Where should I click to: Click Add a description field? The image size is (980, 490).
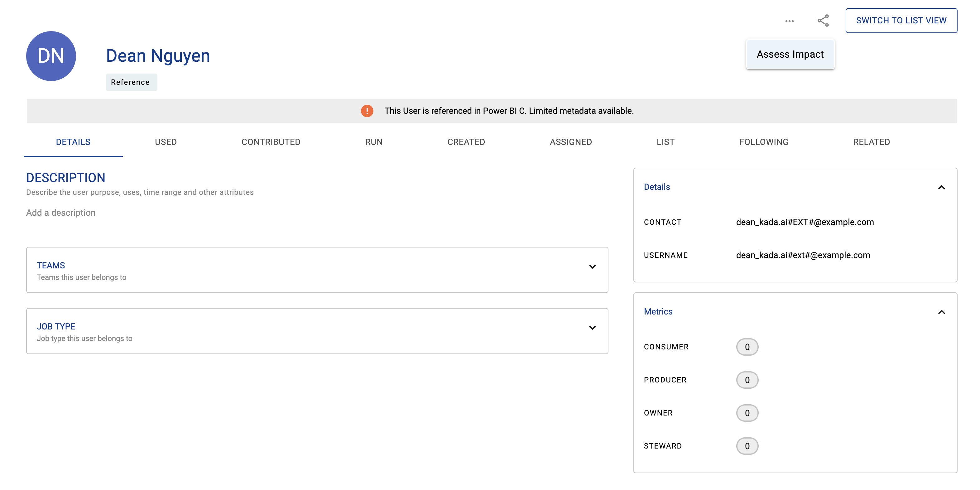click(x=61, y=213)
